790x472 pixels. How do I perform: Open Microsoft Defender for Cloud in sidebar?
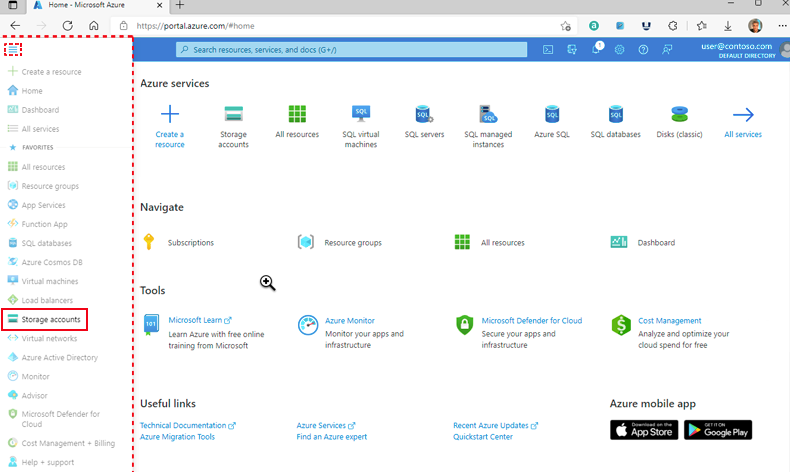[54, 419]
